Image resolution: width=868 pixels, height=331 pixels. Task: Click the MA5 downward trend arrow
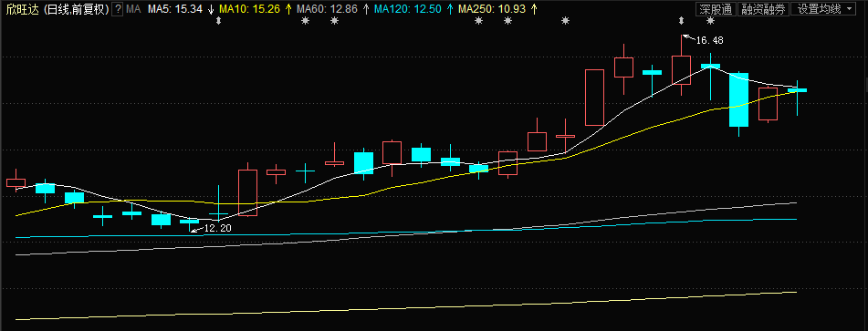point(210,9)
